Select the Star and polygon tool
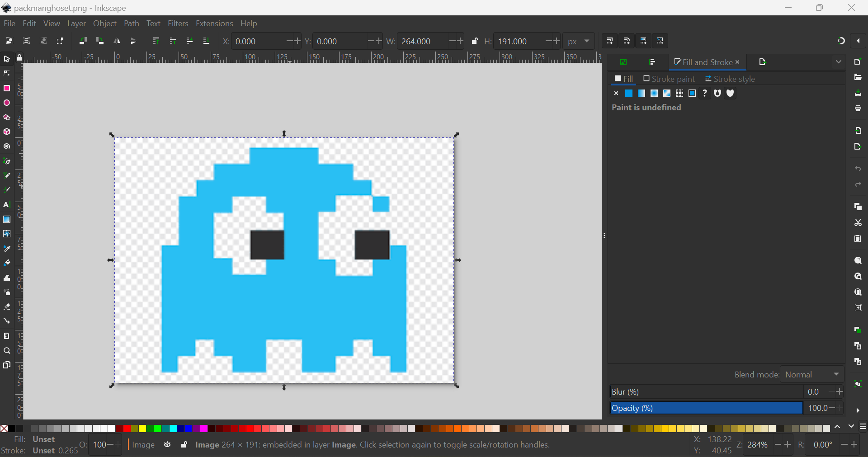 pyautogui.click(x=7, y=118)
